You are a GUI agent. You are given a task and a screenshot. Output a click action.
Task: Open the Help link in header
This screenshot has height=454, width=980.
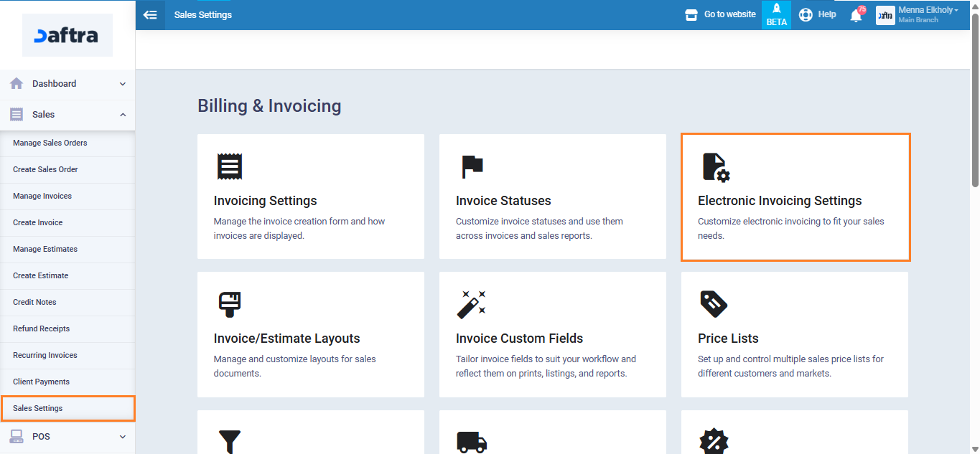(x=818, y=14)
